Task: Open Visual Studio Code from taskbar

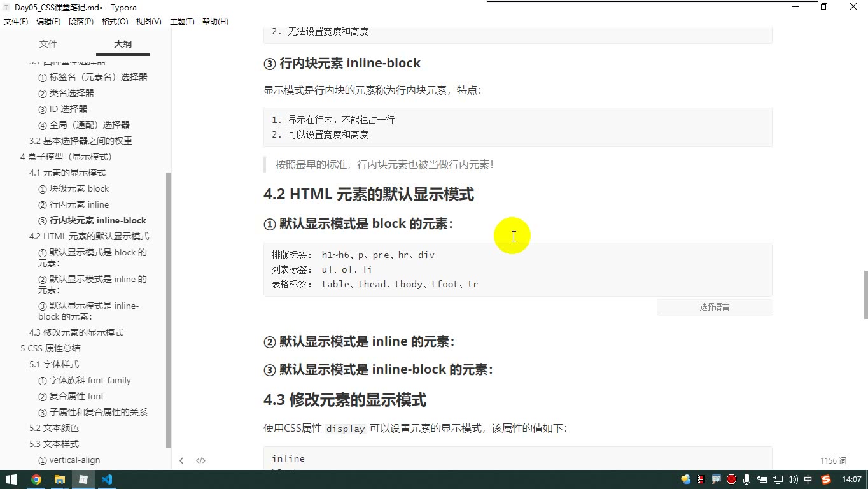Action: tap(106, 479)
